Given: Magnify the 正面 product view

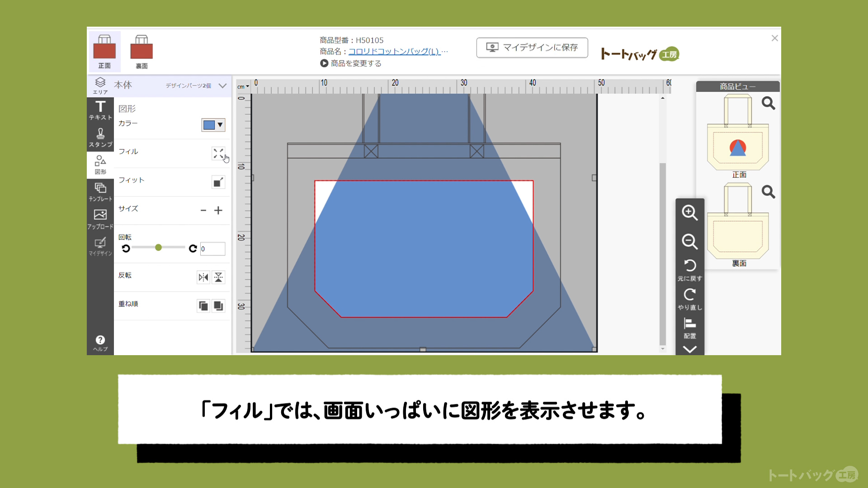Looking at the screenshot, I should 768,103.
